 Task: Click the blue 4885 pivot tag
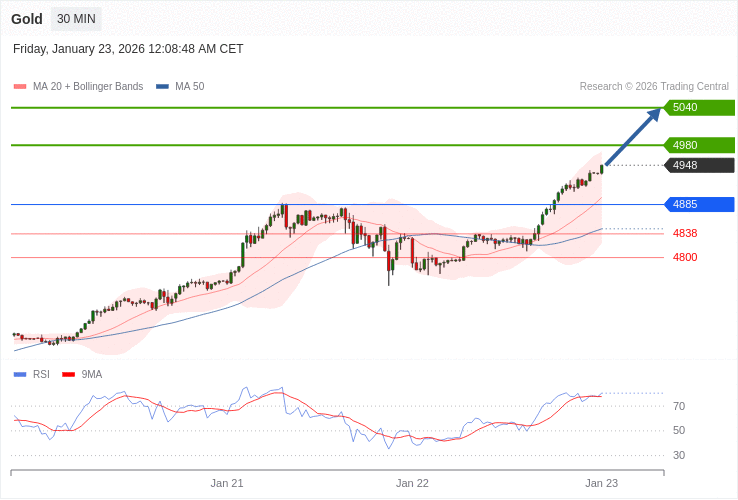click(x=699, y=204)
